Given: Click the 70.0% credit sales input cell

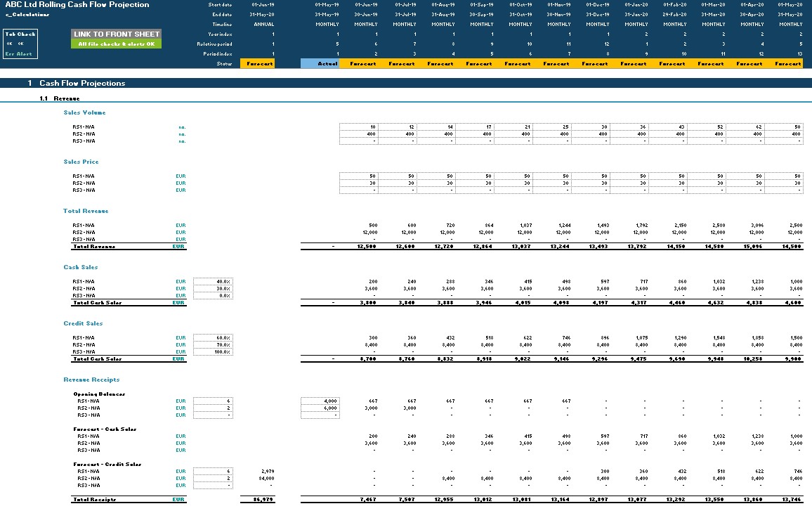Looking at the screenshot, I should point(213,345).
